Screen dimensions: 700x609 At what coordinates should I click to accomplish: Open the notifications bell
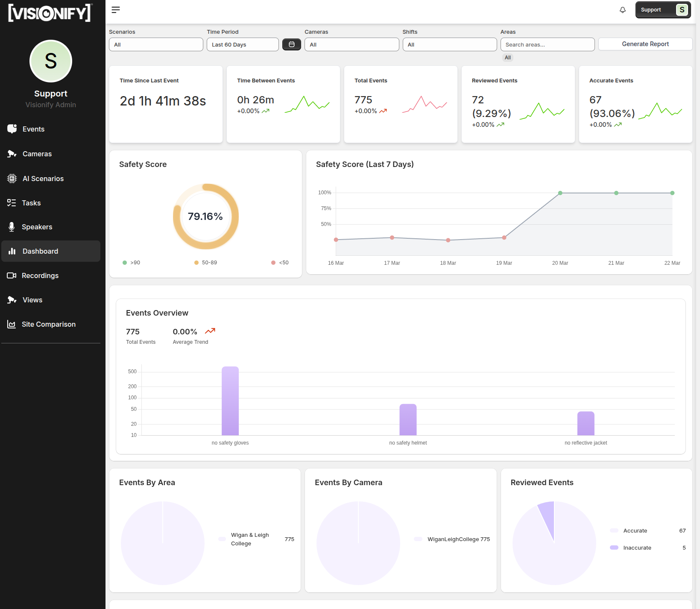[x=623, y=10]
